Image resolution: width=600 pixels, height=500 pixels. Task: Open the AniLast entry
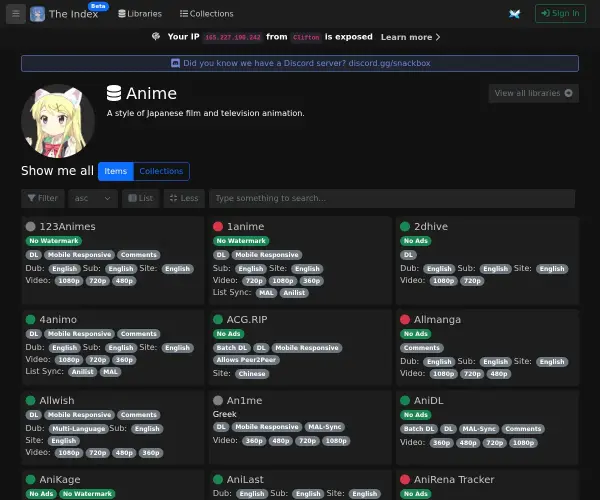(245, 479)
